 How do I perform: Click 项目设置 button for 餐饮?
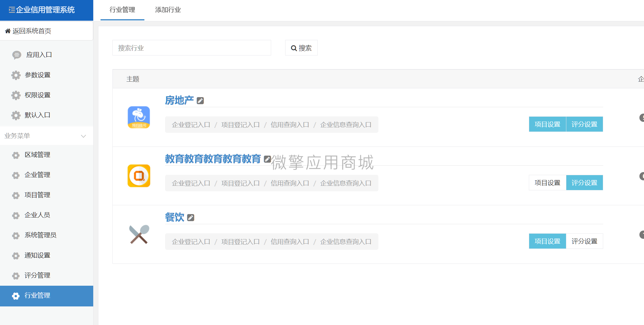pyautogui.click(x=547, y=241)
